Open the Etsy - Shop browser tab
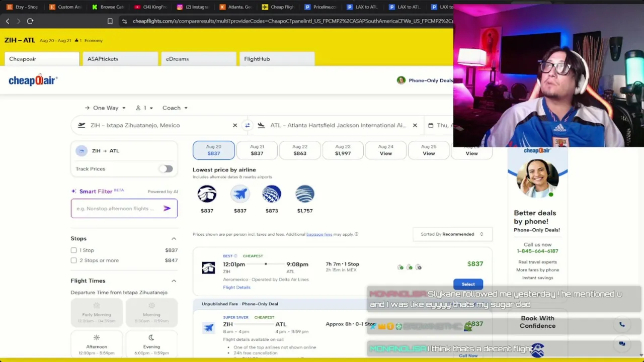644x362 pixels. pos(22,7)
